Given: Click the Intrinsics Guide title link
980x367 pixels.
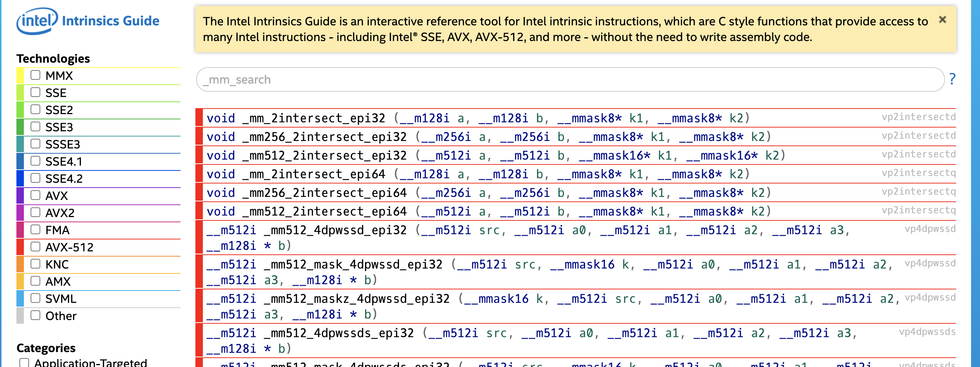Looking at the screenshot, I should click(x=110, y=21).
